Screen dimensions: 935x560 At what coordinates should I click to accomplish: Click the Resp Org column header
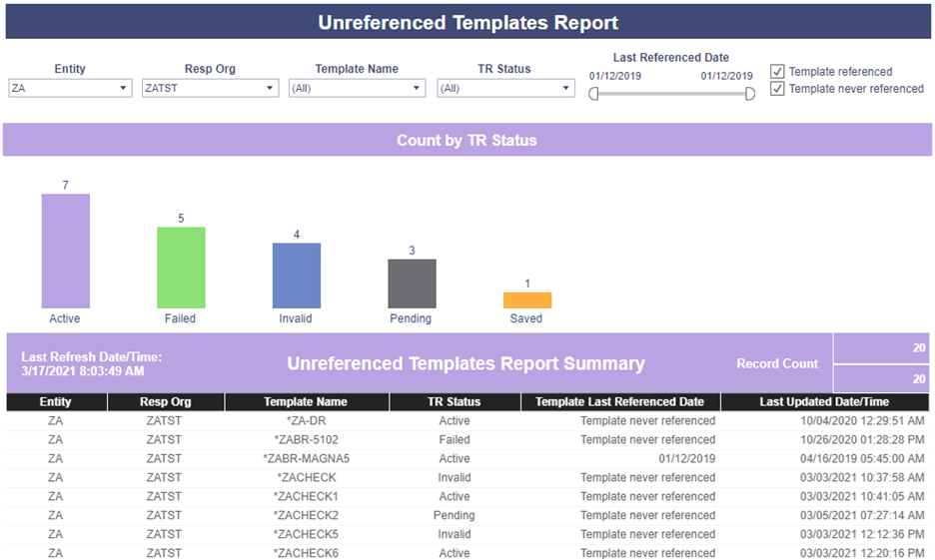pyautogui.click(x=166, y=402)
